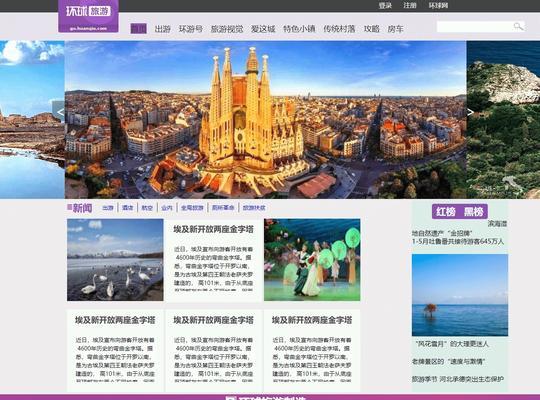Screen dimensions: 540x400
Task: Select the news tab right of 全局旅游
Action: pyautogui.click(x=223, y=208)
